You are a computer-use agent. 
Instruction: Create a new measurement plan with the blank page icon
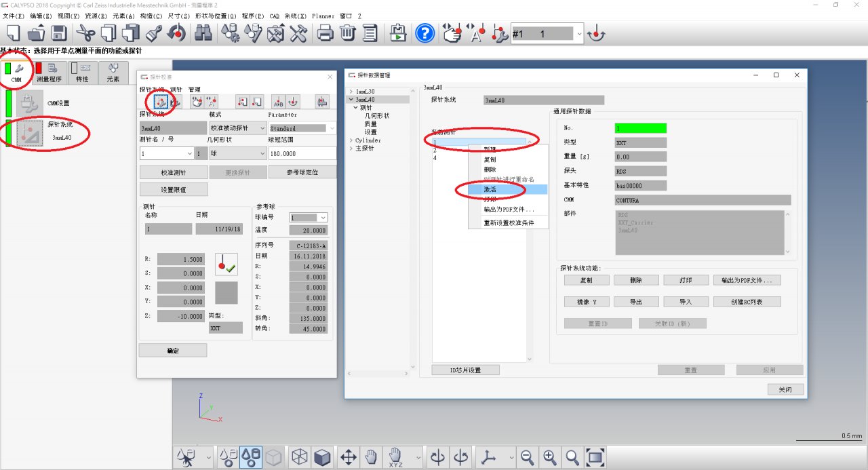coord(14,33)
